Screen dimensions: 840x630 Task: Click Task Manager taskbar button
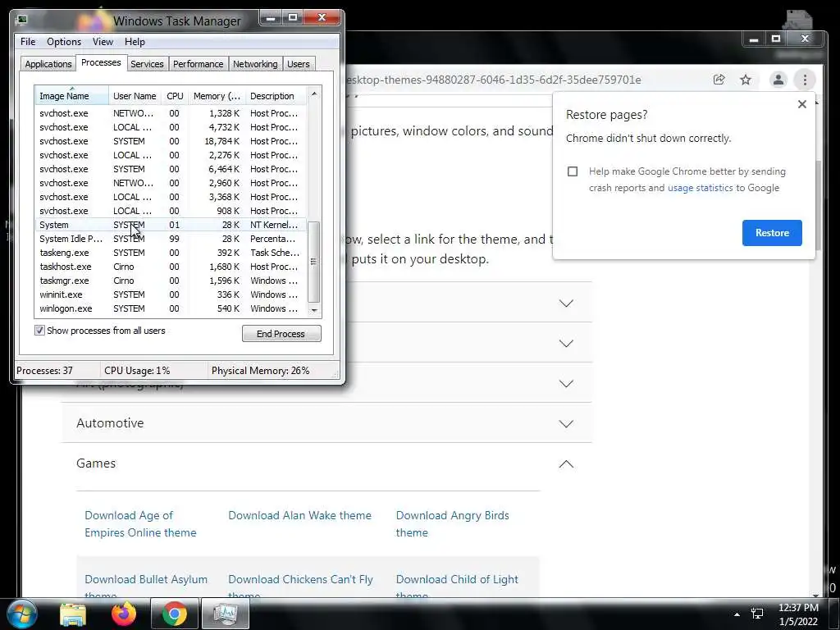point(226,614)
